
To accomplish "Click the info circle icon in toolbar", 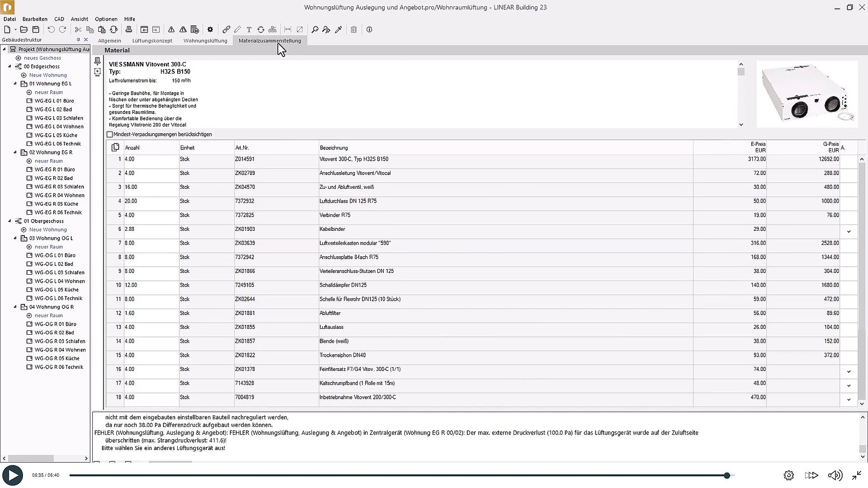I will 369,30.
